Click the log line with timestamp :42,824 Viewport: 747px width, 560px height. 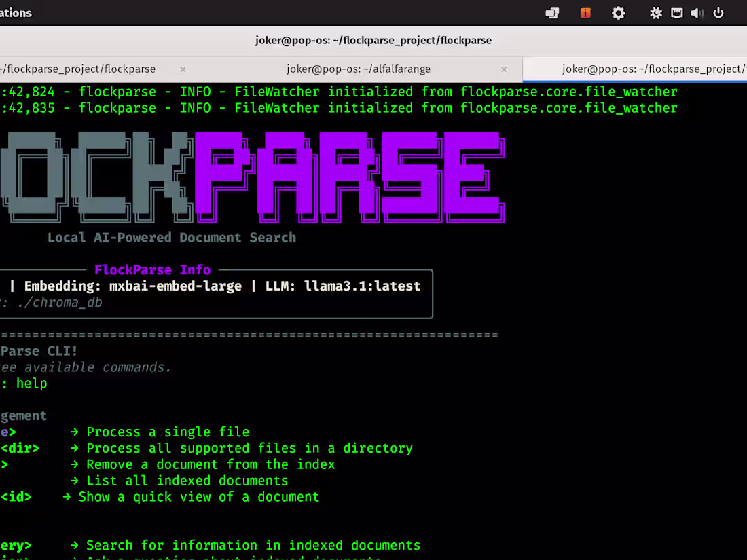click(x=339, y=92)
